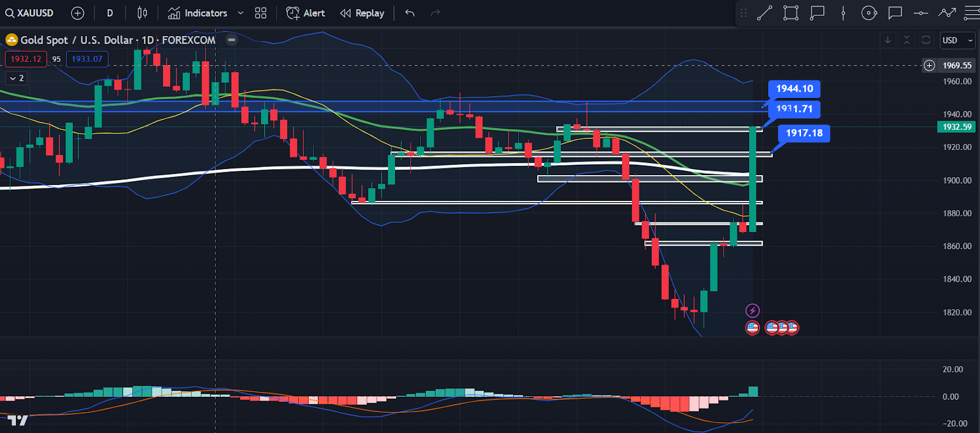Image resolution: width=980 pixels, height=433 pixels.
Task: Click the undo arrow
Action: tap(410, 13)
